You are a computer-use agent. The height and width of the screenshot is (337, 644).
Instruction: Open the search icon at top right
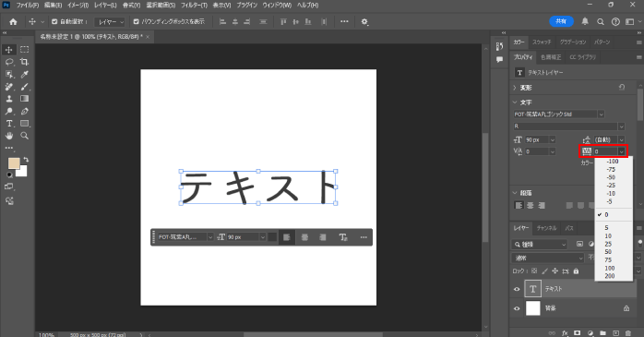point(600,22)
